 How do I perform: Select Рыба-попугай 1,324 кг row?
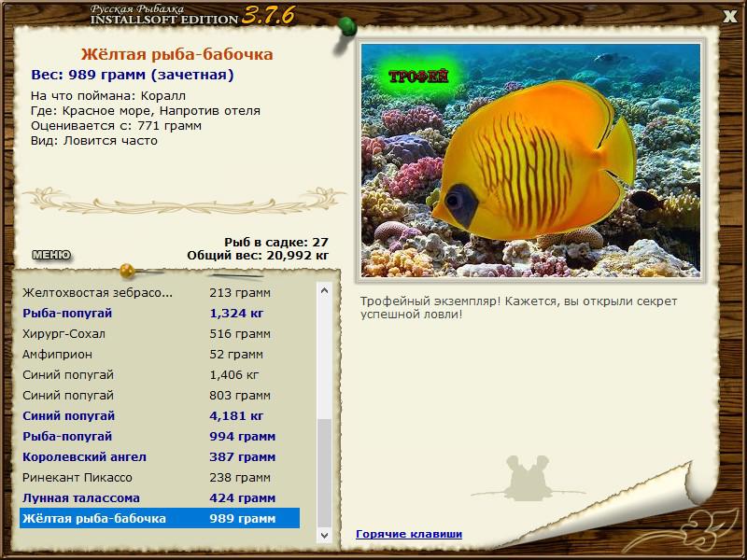[160, 313]
